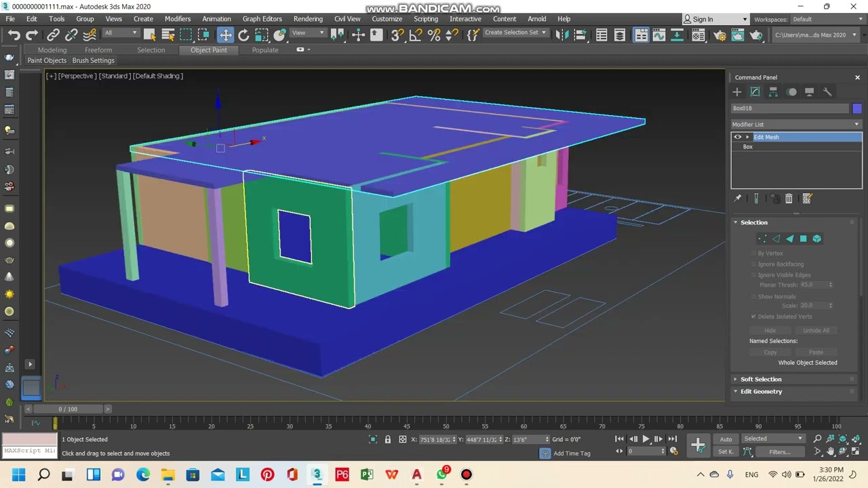Click the Box018 object color swatch
The width and height of the screenshot is (868, 488).
(x=857, y=108)
